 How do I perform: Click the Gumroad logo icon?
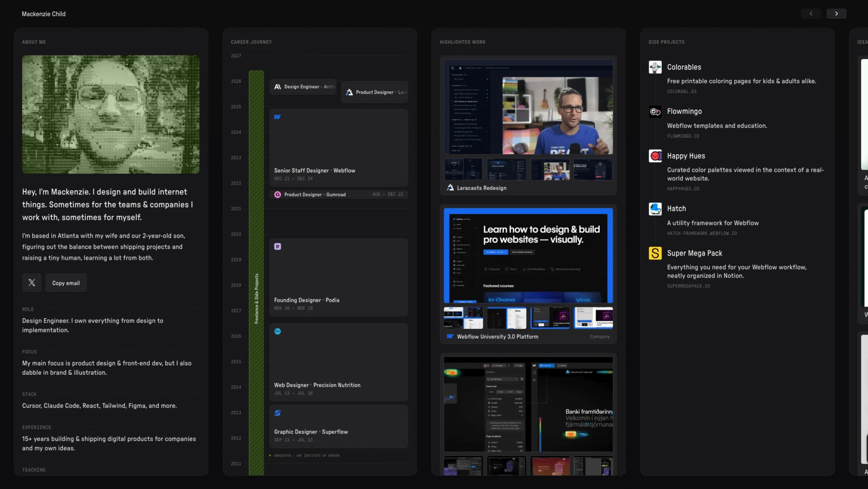point(277,194)
